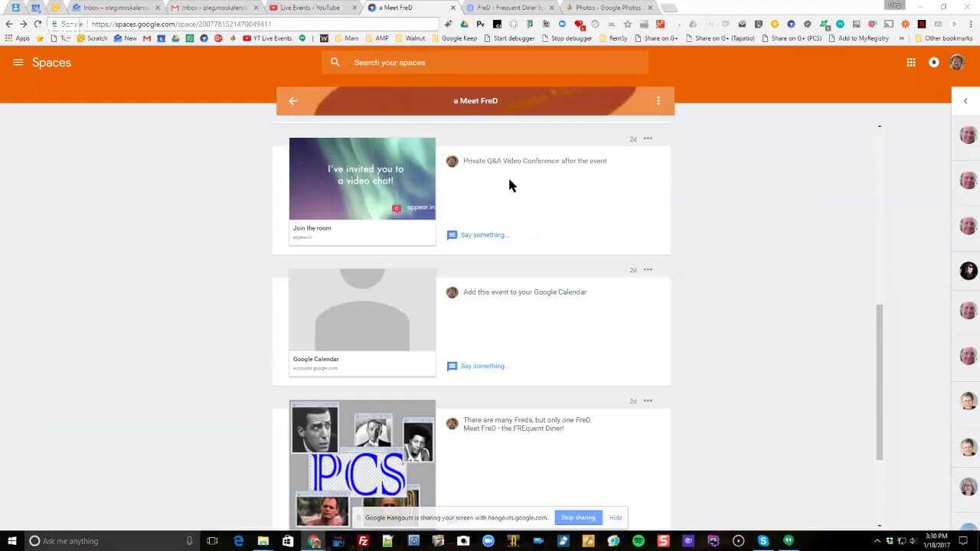Open Spotify from the taskbar

[638, 541]
